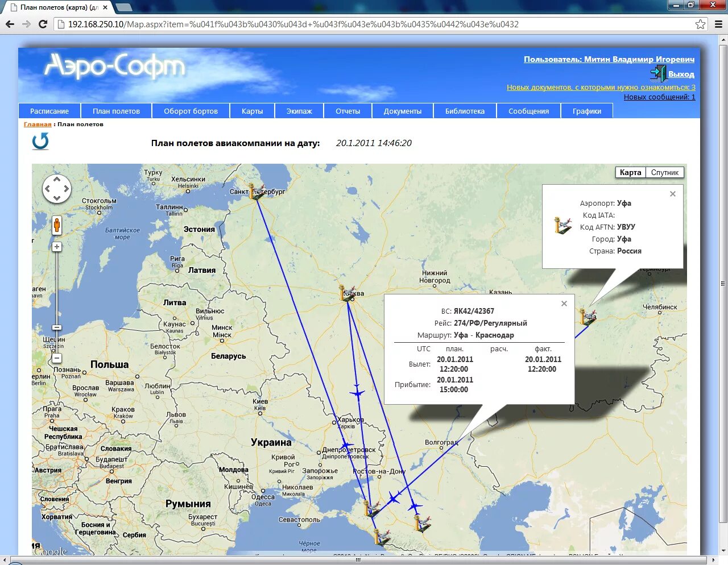Click the airplane icon heading to Mineralnye Vody
Image resolution: width=728 pixels, height=565 pixels.
tap(415, 506)
